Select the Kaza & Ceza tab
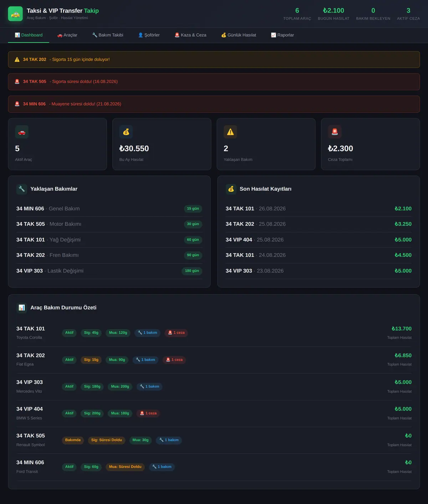Screen dimensions: 428x504 point(190,35)
